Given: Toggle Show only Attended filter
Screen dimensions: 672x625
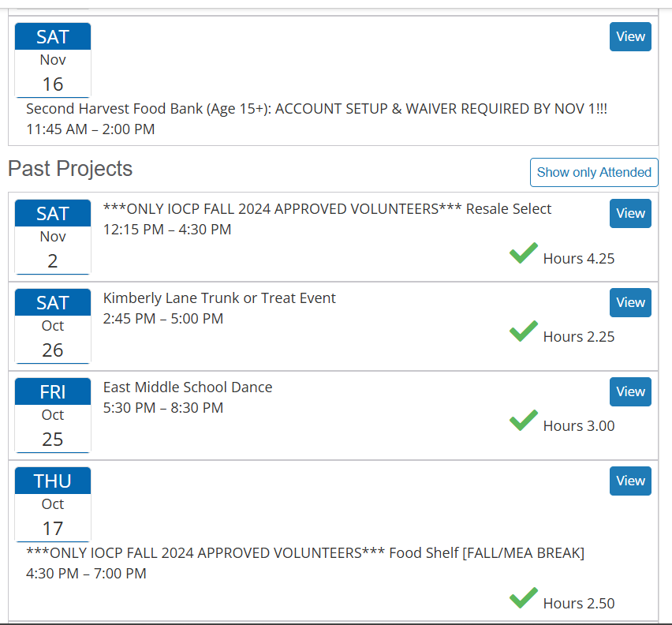Looking at the screenshot, I should coord(594,172).
